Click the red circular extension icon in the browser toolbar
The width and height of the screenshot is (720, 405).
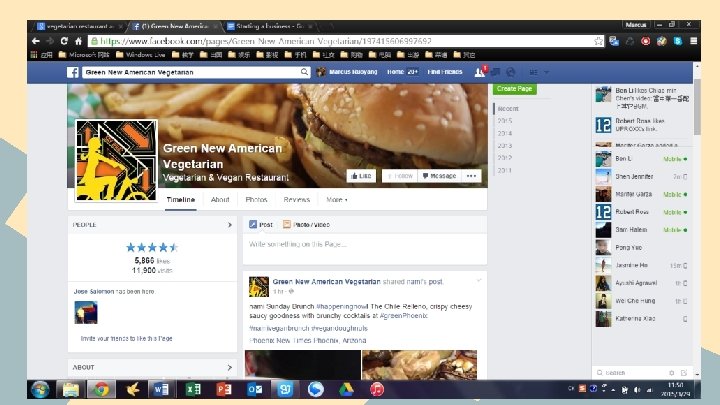click(x=645, y=41)
